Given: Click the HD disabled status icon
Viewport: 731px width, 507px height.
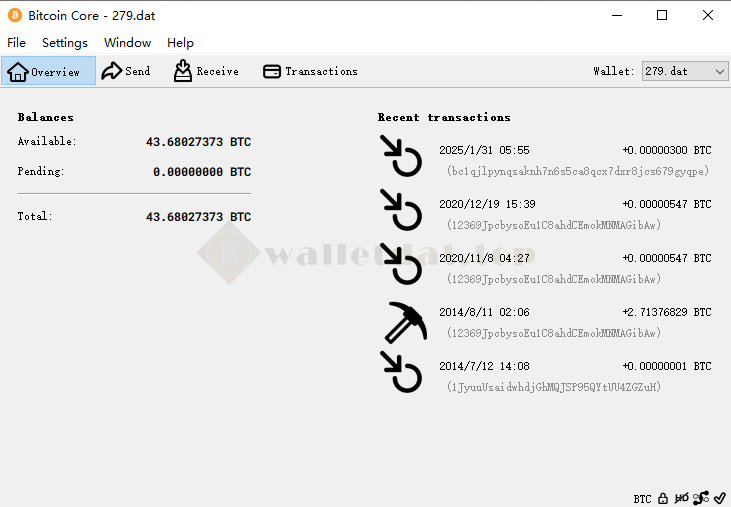Looking at the screenshot, I should point(682,498).
